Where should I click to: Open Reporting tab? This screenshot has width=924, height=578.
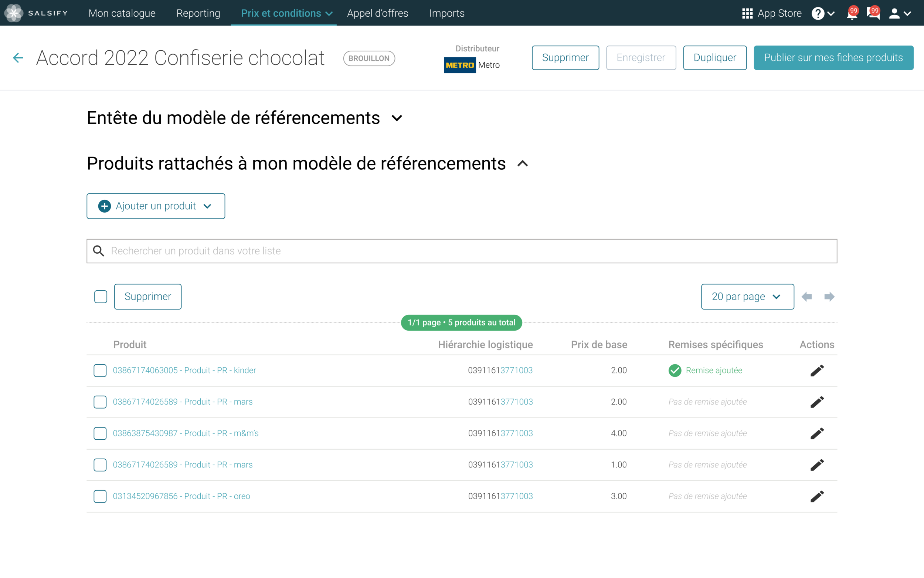pyautogui.click(x=198, y=13)
